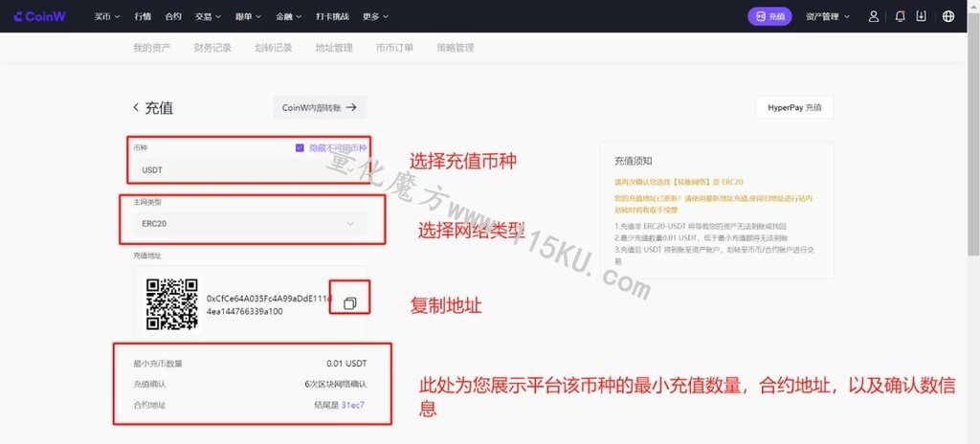This screenshot has height=444, width=980.
Task: Click the deposit address text 0xCfCe64A035Fc4A99aDdE111d
Action: [x=269, y=299]
